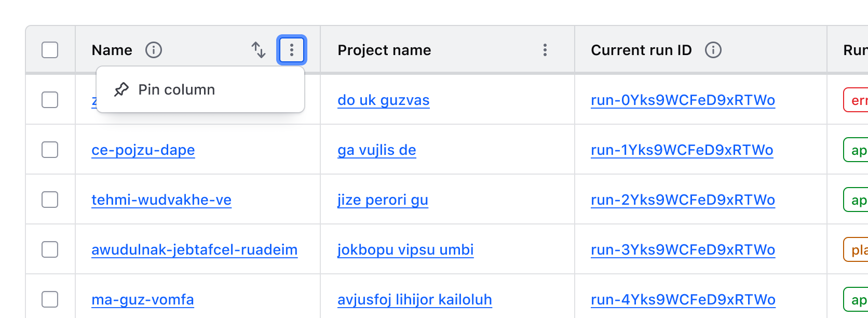Click the Name column header

(x=112, y=50)
